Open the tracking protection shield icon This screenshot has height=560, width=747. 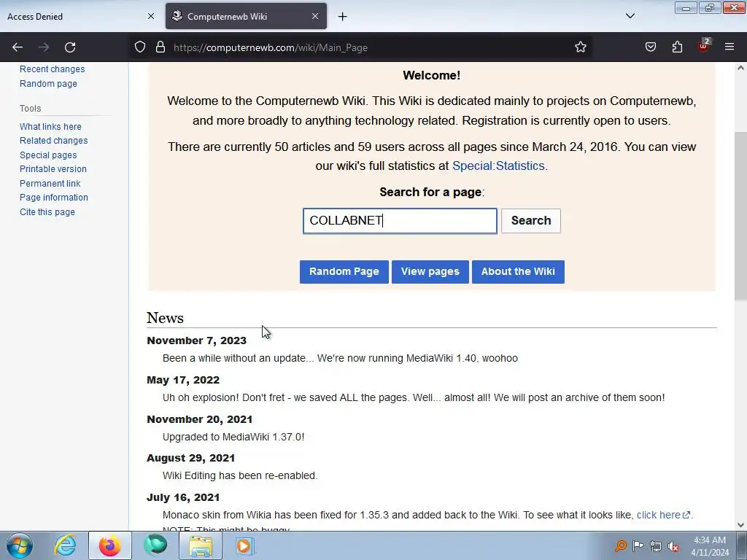point(139,47)
